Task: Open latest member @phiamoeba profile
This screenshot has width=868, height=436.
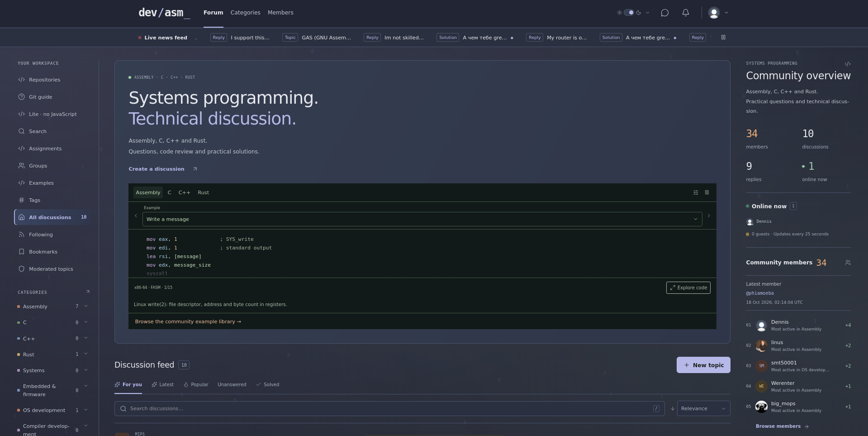Action: pyautogui.click(x=759, y=293)
